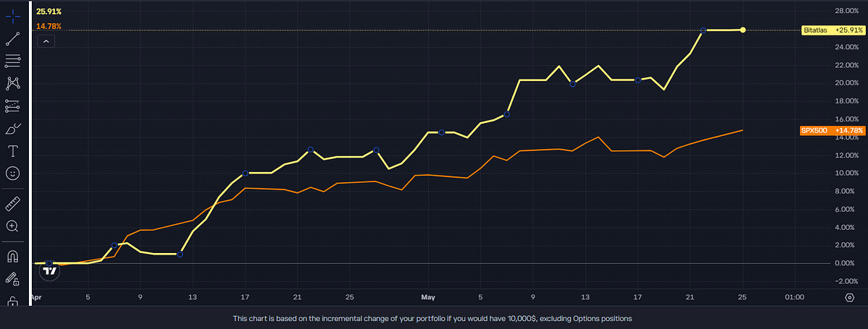Select the brush drawing tool

pos(12,129)
